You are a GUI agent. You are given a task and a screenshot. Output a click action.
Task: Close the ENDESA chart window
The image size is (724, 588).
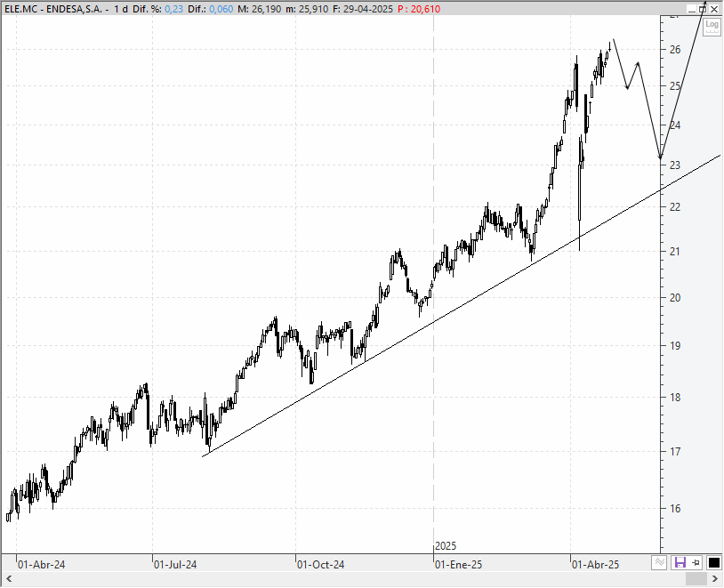tap(714, 9)
